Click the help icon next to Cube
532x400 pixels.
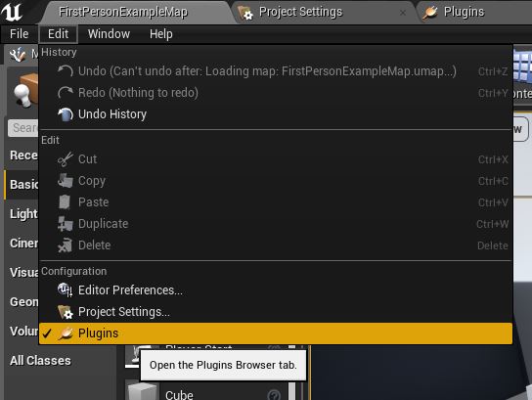click(274, 395)
